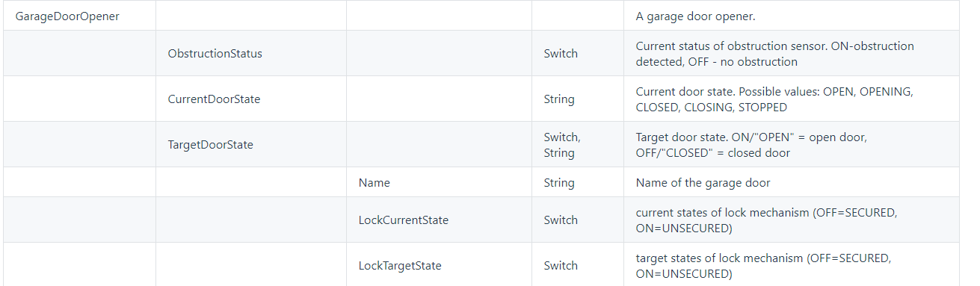980x286 pixels.
Task: Click the obstruction sensor status description
Action: [x=775, y=54]
